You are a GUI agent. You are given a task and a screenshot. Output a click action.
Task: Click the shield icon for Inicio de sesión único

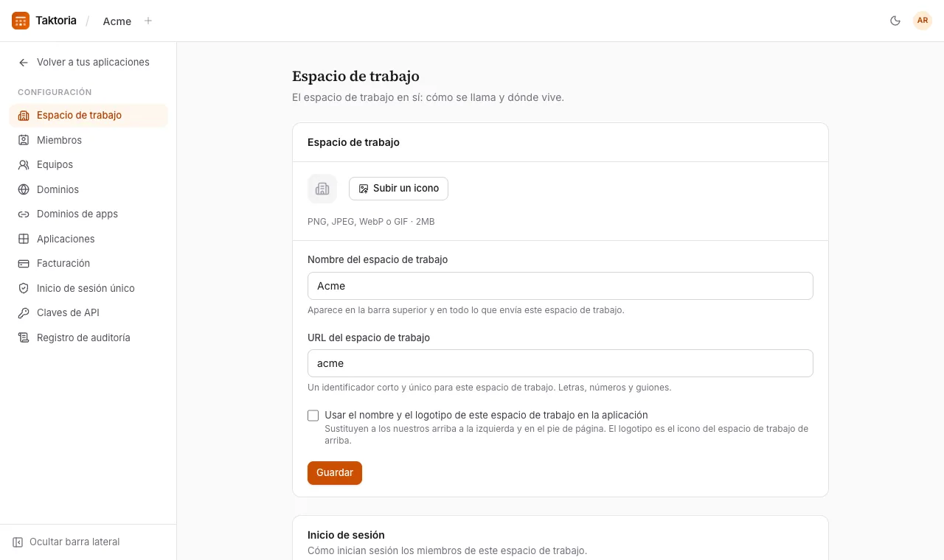pyautogui.click(x=24, y=288)
